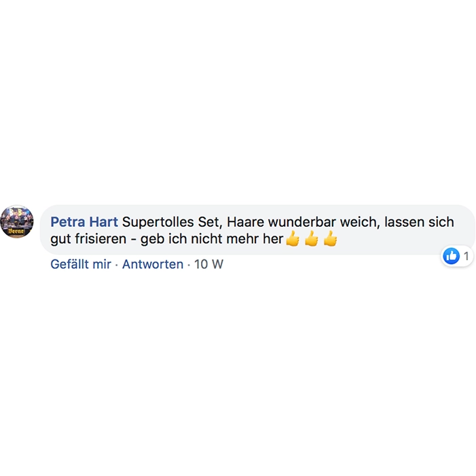Show who reacted via the count 1
This screenshot has height=476, width=476.
[x=466, y=256]
